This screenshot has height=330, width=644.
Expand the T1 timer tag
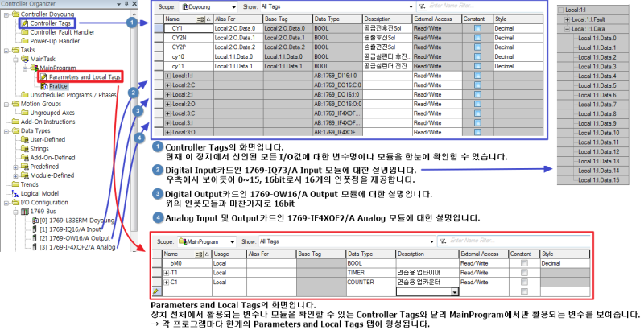click(167, 273)
